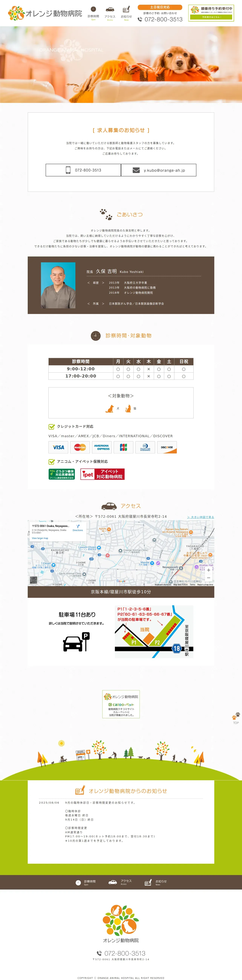Click the American Express logo
Viewport: 242px width, 980px height.
click(x=102, y=447)
